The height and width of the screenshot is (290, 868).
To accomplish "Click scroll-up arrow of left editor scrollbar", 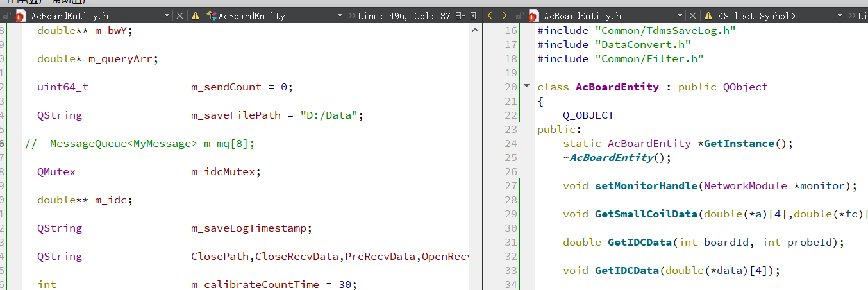I will pos(475,30).
